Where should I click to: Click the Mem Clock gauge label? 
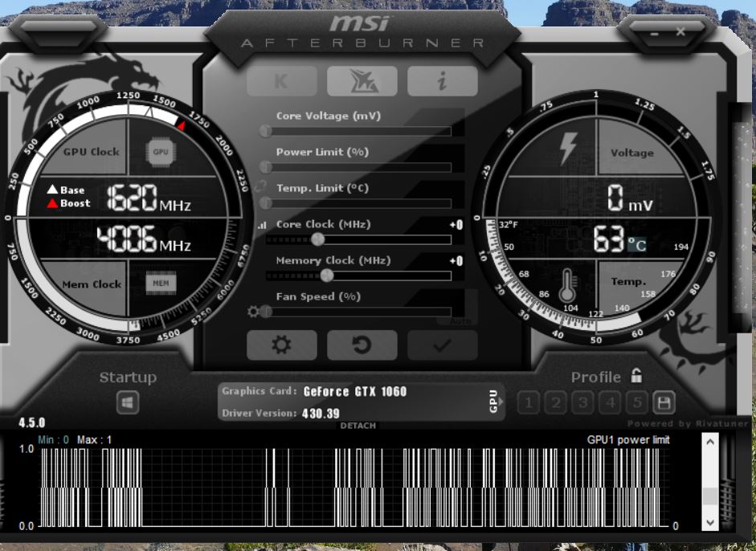pos(92,284)
